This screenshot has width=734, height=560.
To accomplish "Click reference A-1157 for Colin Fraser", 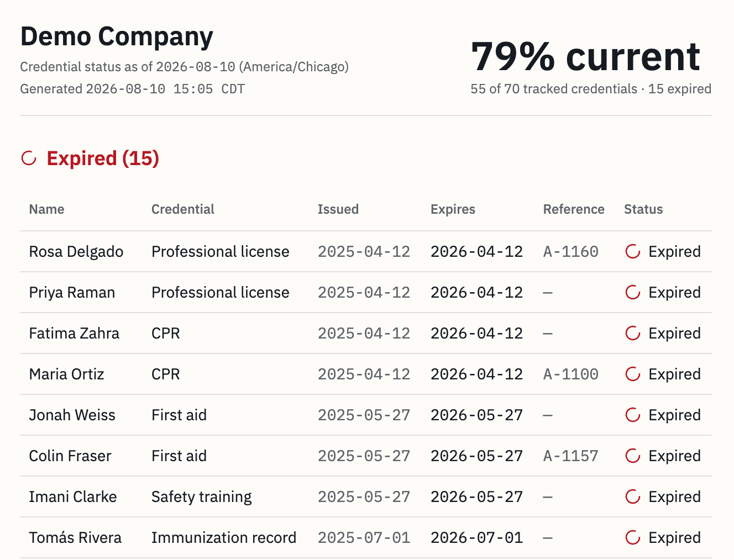I will [571, 456].
